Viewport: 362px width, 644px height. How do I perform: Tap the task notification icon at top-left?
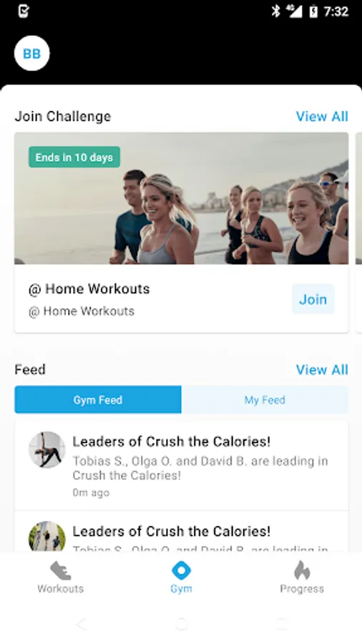click(x=24, y=11)
